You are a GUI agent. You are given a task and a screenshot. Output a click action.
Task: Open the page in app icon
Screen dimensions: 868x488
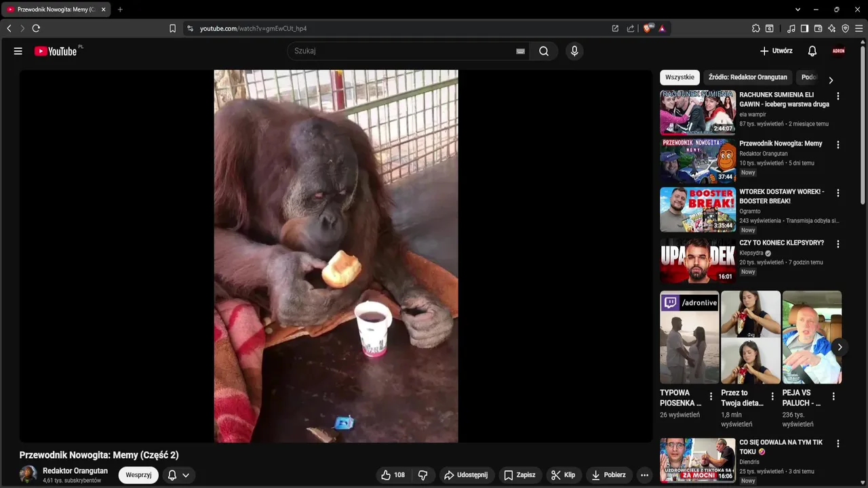click(615, 28)
